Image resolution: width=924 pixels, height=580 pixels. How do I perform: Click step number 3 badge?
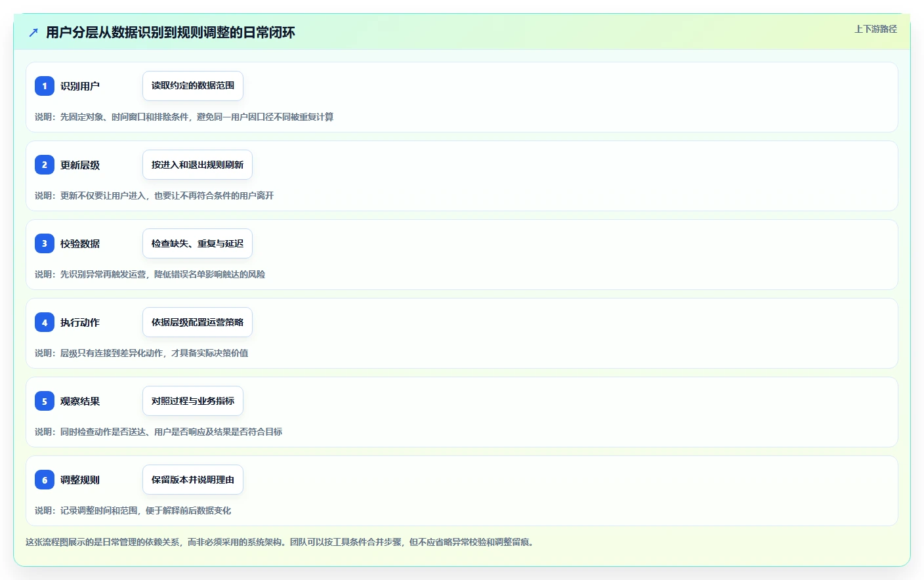(x=45, y=243)
